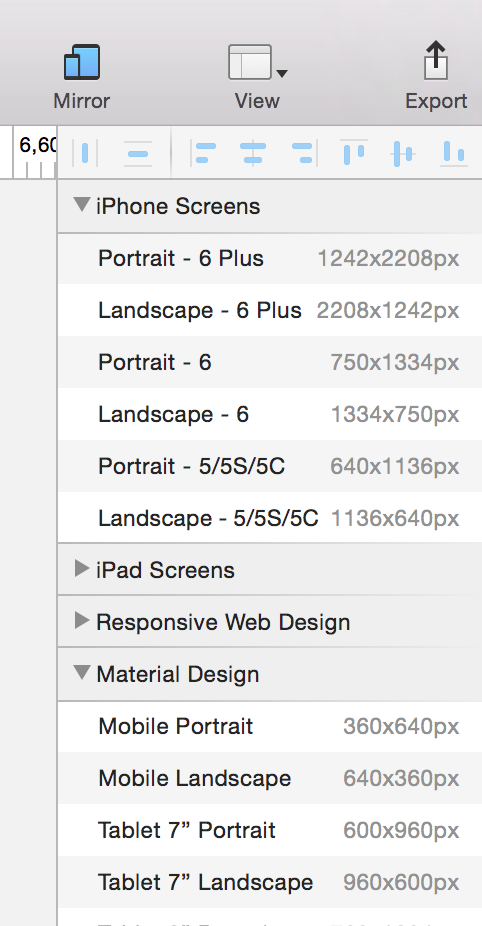Image resolution: width=482 pixels, height=926 pixels.
Task: Pick Portrait - 5/5S/5C preset
Action: point(270,467)
